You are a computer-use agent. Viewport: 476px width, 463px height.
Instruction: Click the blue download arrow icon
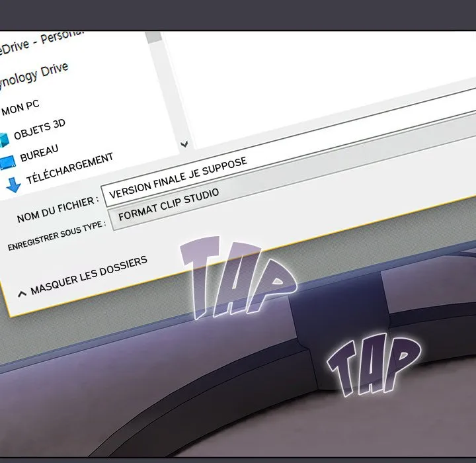pyautogui.click(x=13, y=184)
